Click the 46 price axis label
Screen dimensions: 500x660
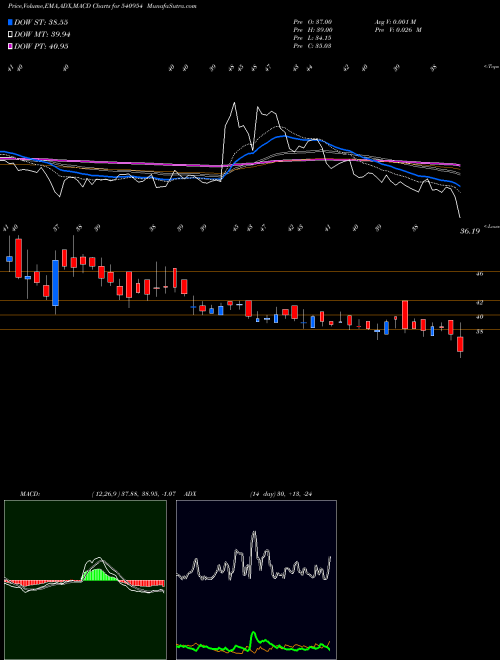coord(480,274)
